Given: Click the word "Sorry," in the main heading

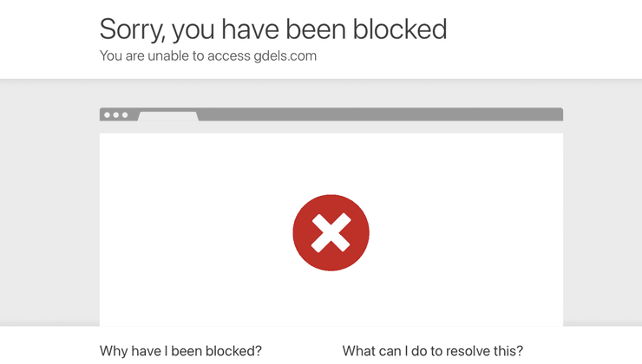Looking at the screenshot, I should tap(132, 29).
